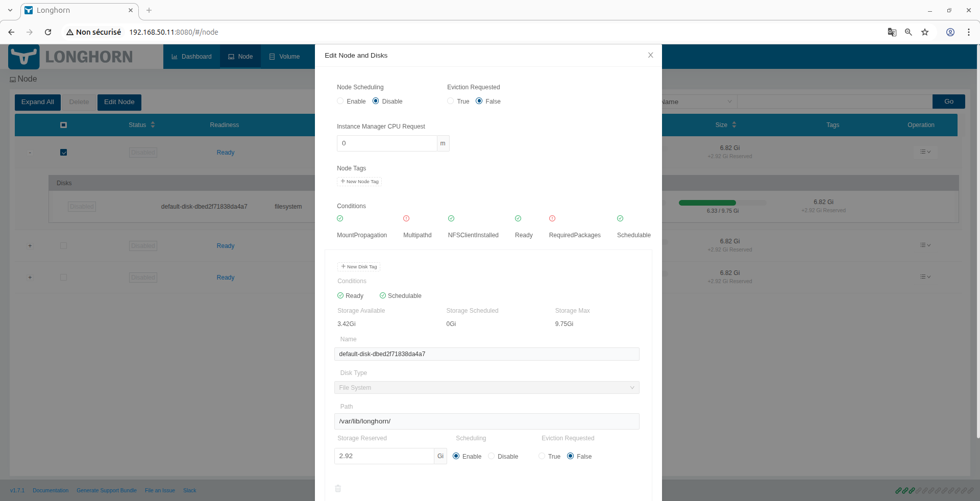Click version v1.7.1 link
Image resolution: width=980 pixels, height=501 pixels.
click(17, 491)
